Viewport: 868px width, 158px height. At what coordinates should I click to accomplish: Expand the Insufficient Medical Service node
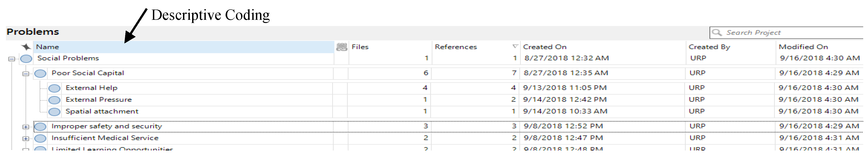(x=26, y=138)
